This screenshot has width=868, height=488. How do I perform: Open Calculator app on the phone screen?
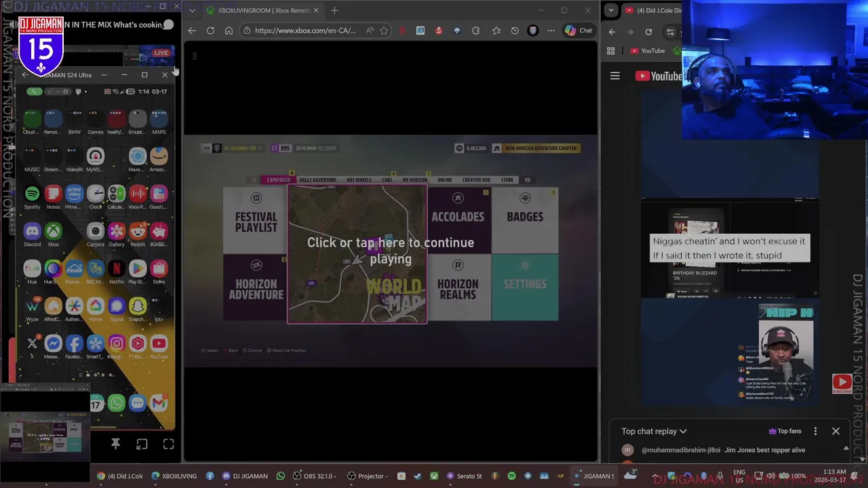117,195
